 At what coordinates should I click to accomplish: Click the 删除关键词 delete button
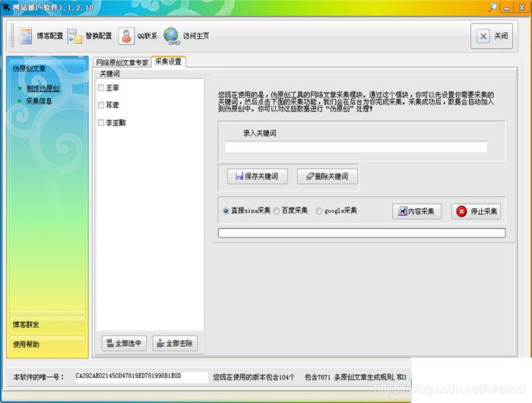(328, 176)
